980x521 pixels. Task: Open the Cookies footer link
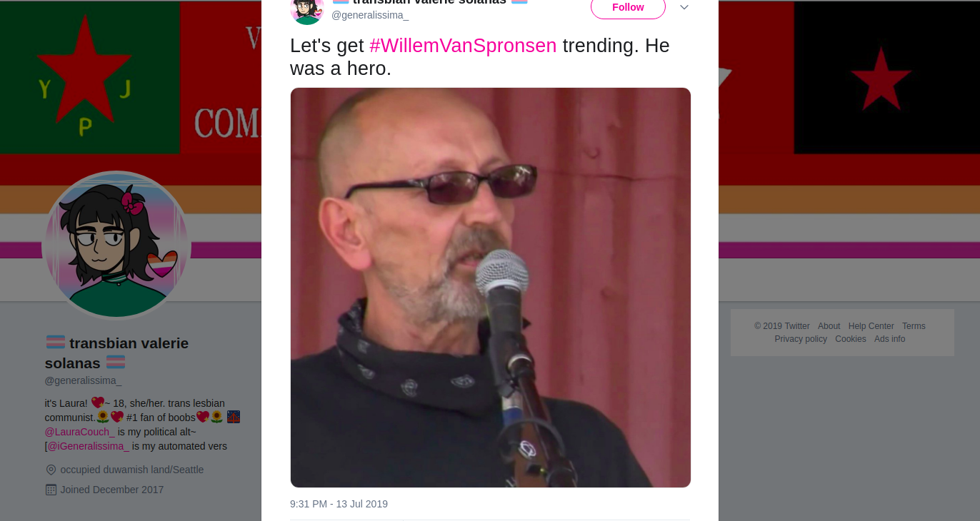(x=851, y=339)
